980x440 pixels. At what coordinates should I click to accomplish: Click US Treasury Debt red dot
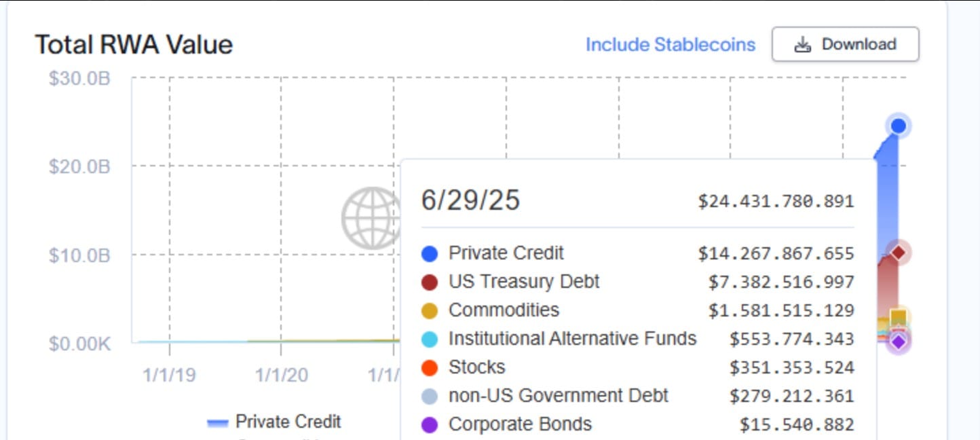click(x=430, y=282)
